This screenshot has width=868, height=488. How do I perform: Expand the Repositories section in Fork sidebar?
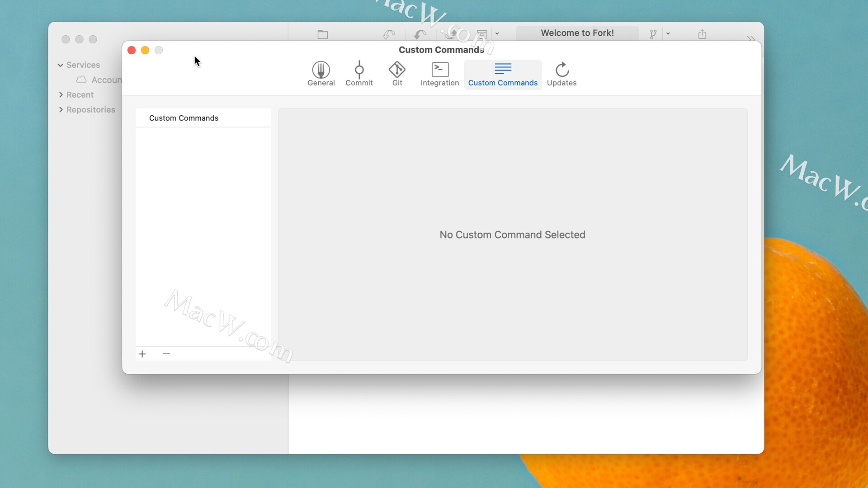(61, 110)
